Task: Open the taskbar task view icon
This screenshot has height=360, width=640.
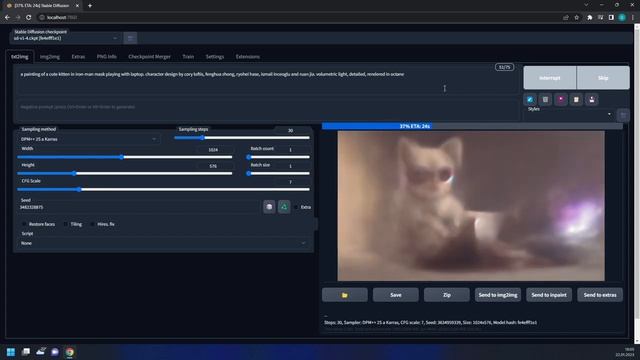Action: [x=26, y=352]
